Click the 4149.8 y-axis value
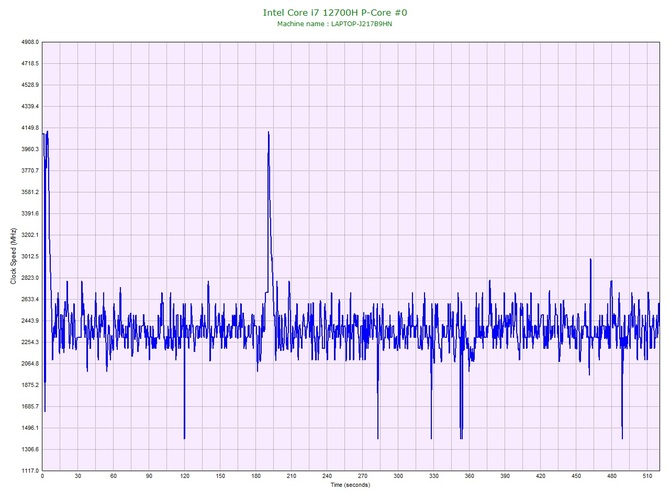Screen dimensions: 670x502 [x=30, y=128]
